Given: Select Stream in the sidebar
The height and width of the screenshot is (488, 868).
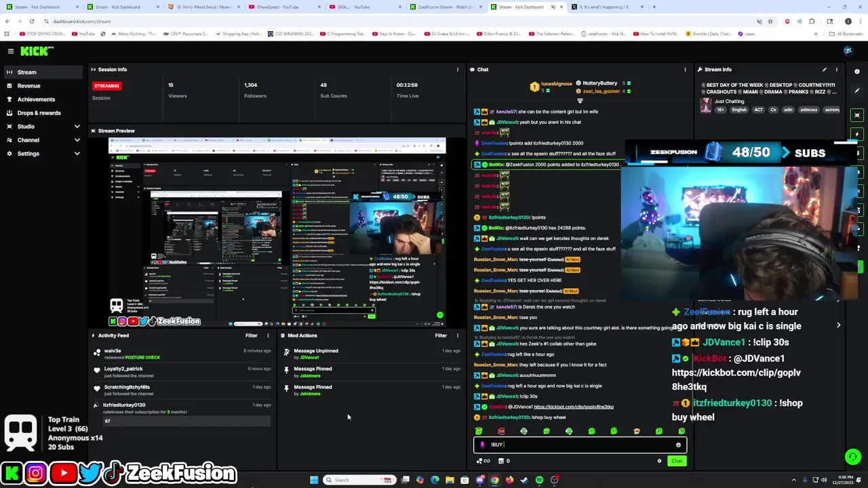Looking at the screenshot, I should coord(43,72).
